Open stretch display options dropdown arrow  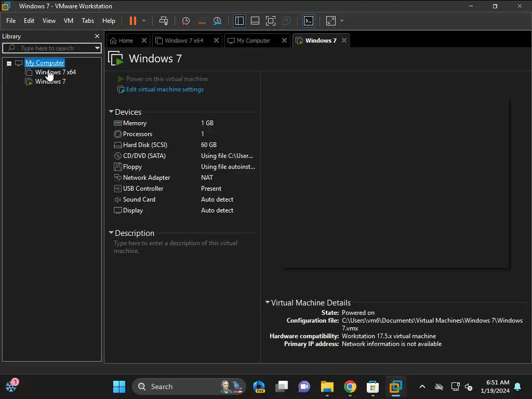(x=342, y=21)
